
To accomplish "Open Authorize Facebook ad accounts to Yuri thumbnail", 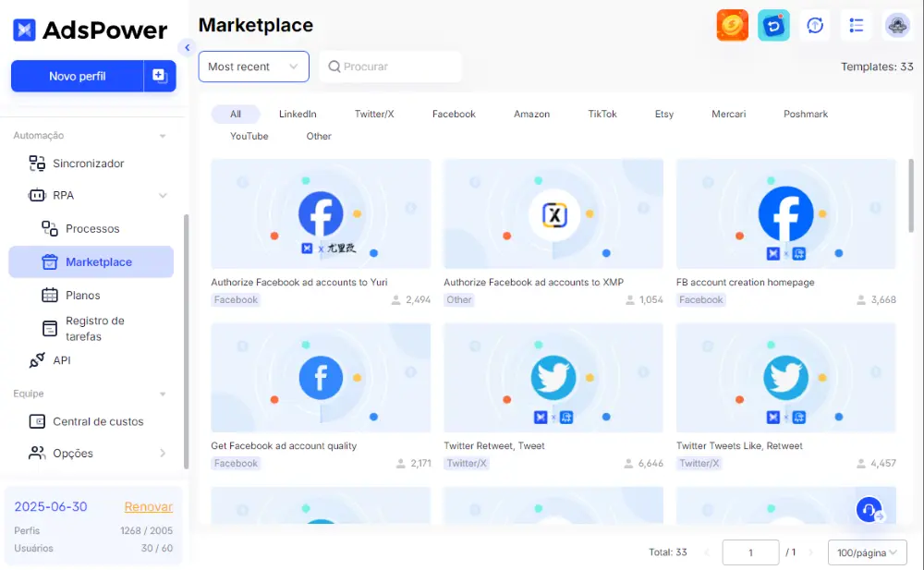I will tap(321, 214).
